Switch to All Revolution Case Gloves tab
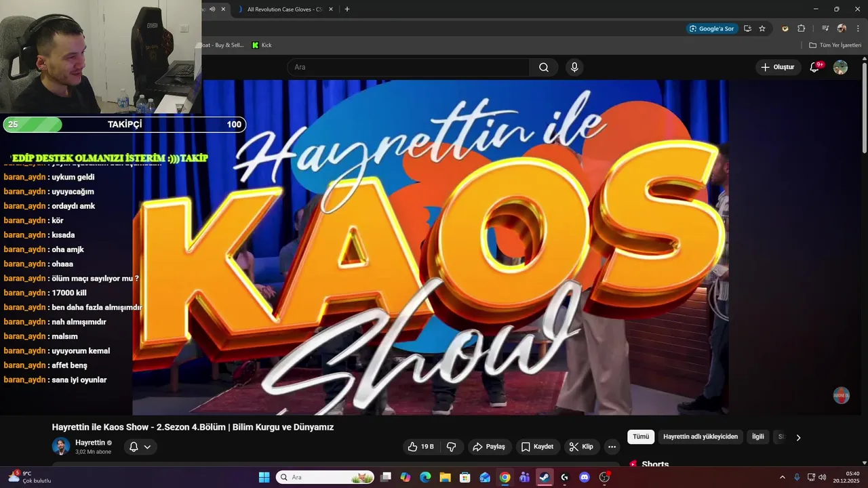This screenshot has width=868, height=488. [283, 9]
